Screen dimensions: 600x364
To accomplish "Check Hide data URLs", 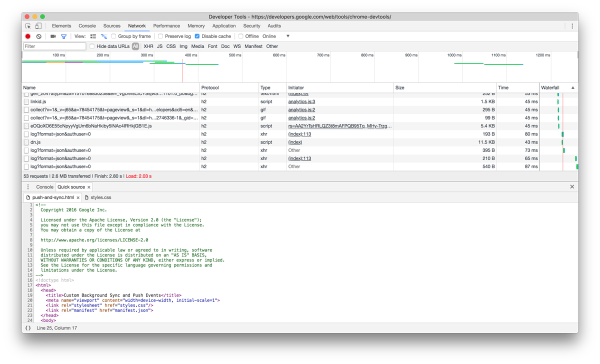I will coord(92,46).
